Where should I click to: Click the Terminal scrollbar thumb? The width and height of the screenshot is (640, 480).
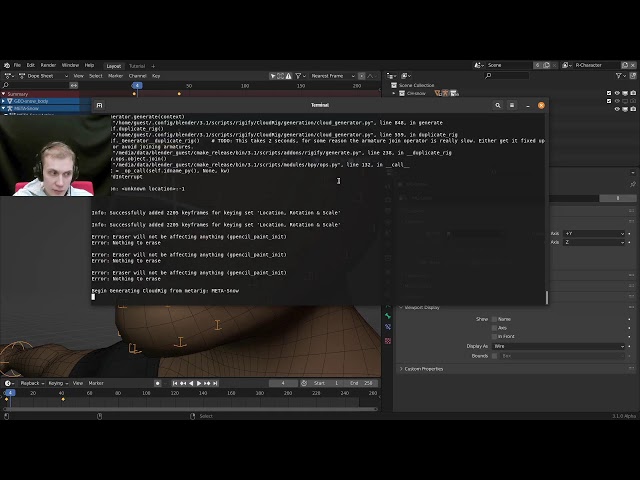point(547,297)
